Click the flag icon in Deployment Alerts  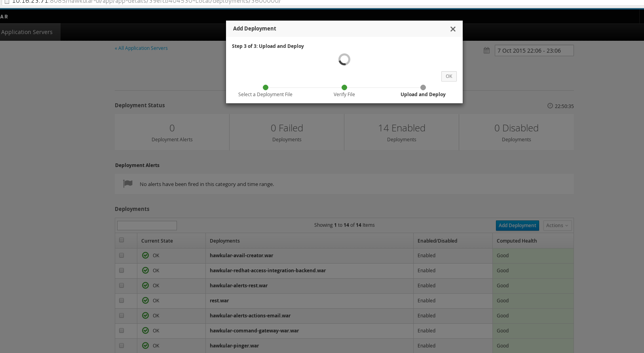[x=128, y=184]
